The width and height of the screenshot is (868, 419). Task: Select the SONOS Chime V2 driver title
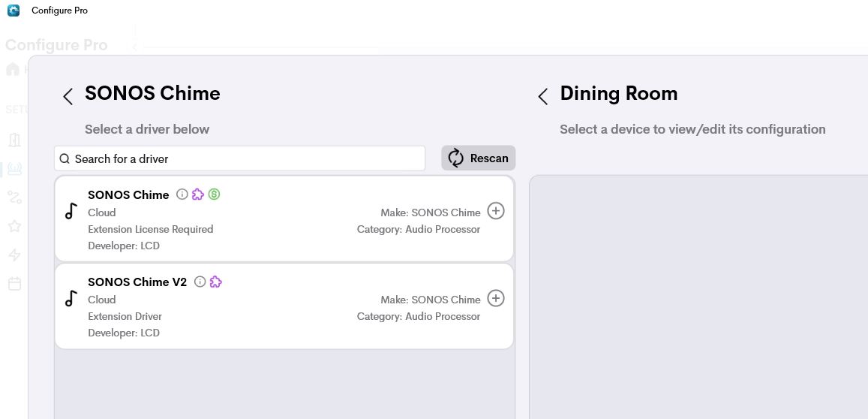click(137, 282)
